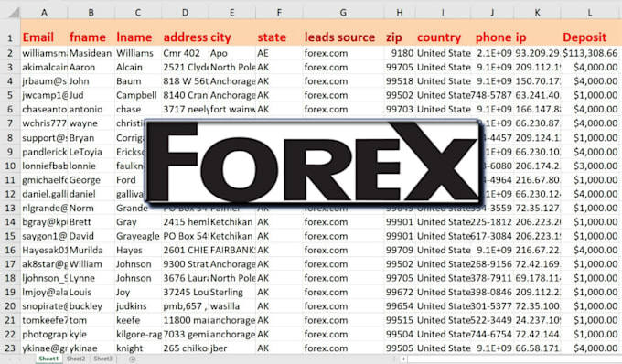The width and height of the screenshot is (622, 364).
Task: Select first name cell 'LeToyia'
Action: (91, 152)
